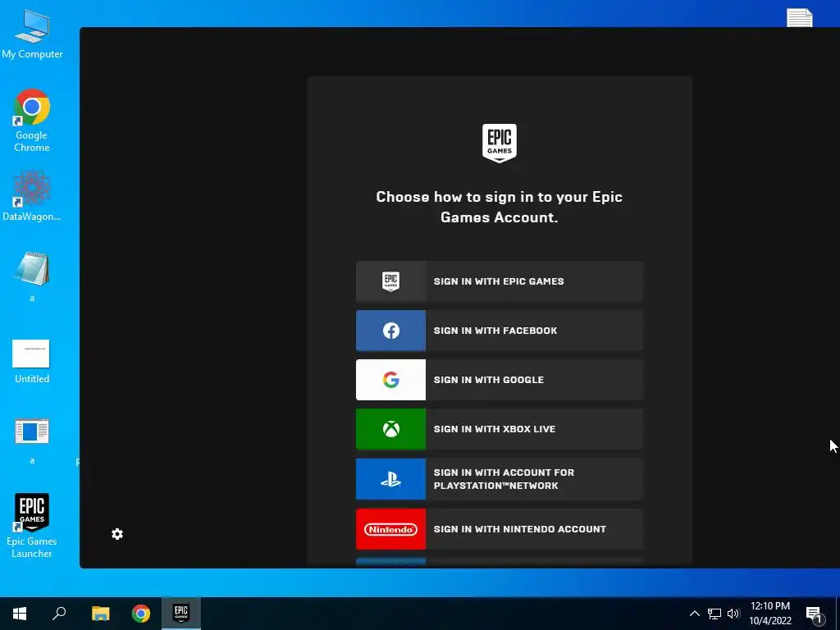This screenshot has width=840, height=630.
Task: Select the notepad file named a
Action: click(32, 276)
